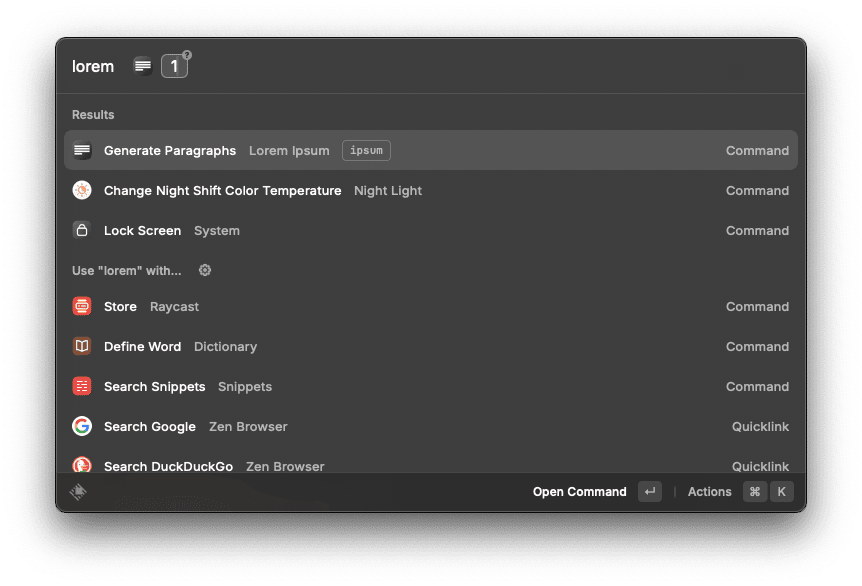Select the Search Google quicklink
The height and width of the screenshot is (586, 862).
click(x=431, y=426)
